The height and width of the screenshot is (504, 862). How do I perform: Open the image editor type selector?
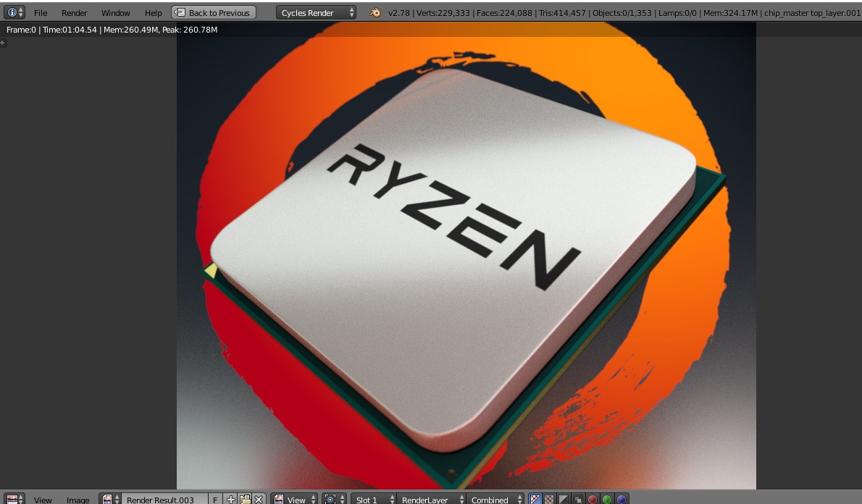click(x=14, y=498)
